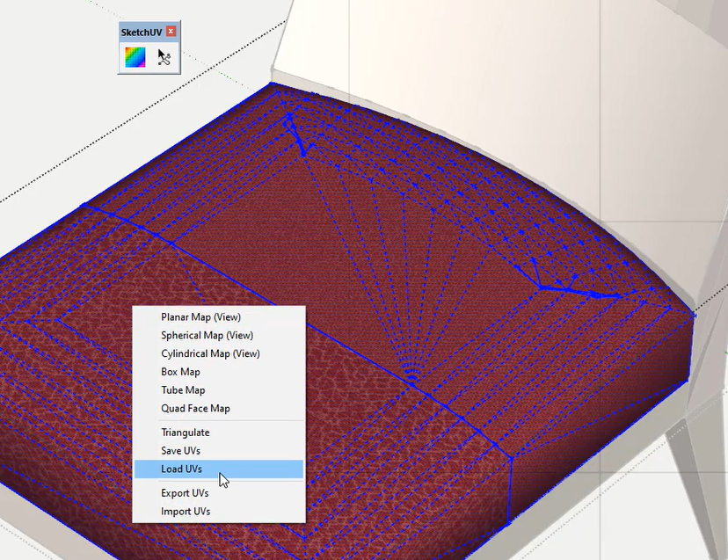Select Cylindrical Map (View) entry

(x=210, y=353)
